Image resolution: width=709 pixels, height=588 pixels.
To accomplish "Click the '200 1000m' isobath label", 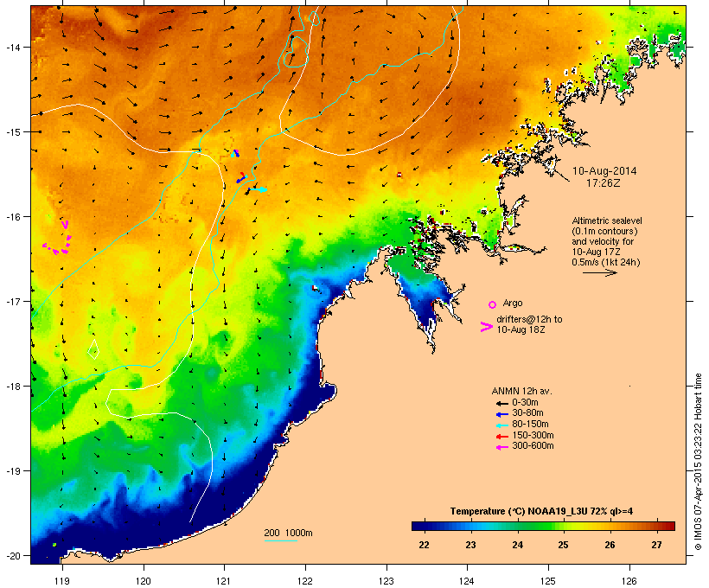I will tap(288, 533).
